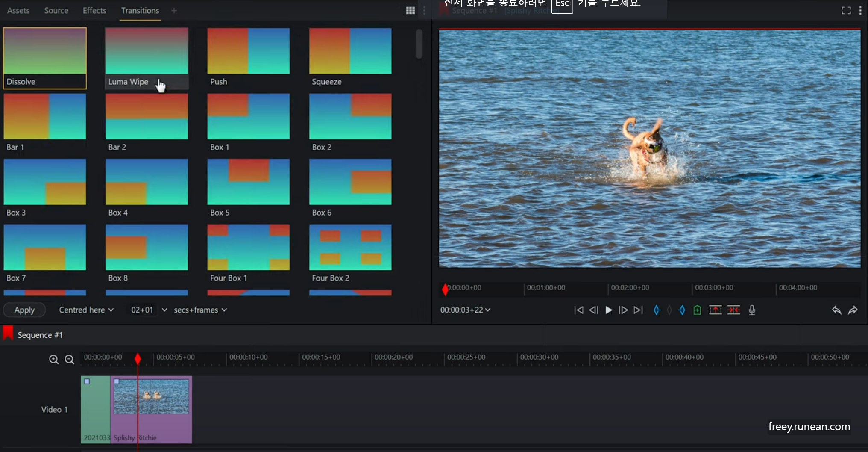Viewport: 868px width, 452px height.
Task: Select the Box 7 transition
Action: point(45,254)
